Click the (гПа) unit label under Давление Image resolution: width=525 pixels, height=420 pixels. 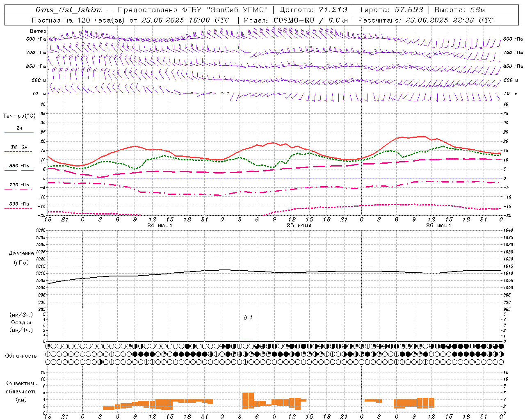[21, 263]
